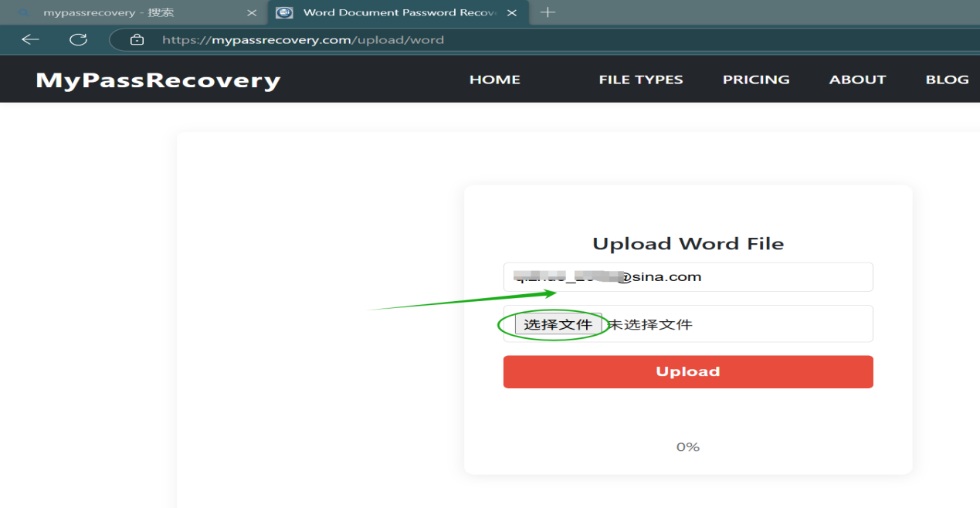980x508 pixels.
Task: Click the 0% upload progress indicator
Action: coord(687,447)
